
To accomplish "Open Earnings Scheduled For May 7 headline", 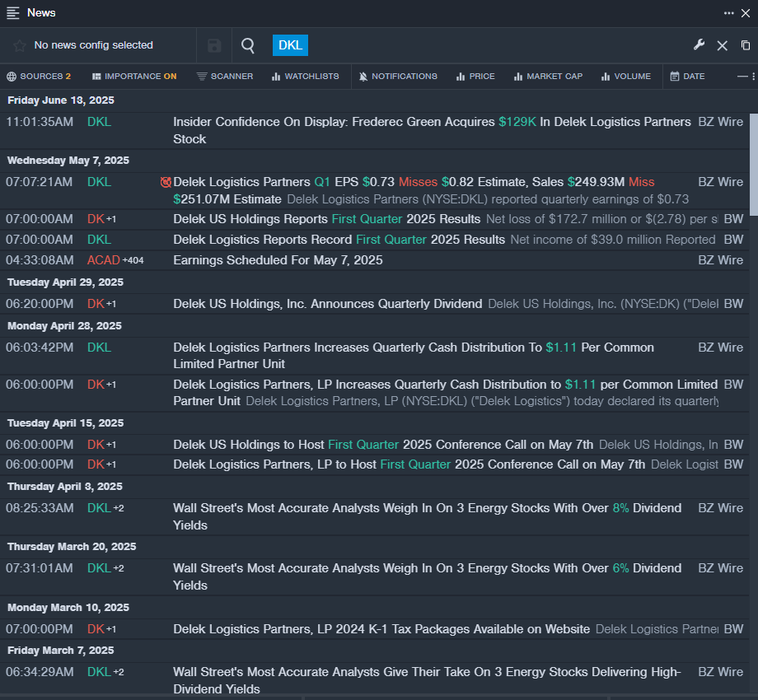I will coord(278,260).
